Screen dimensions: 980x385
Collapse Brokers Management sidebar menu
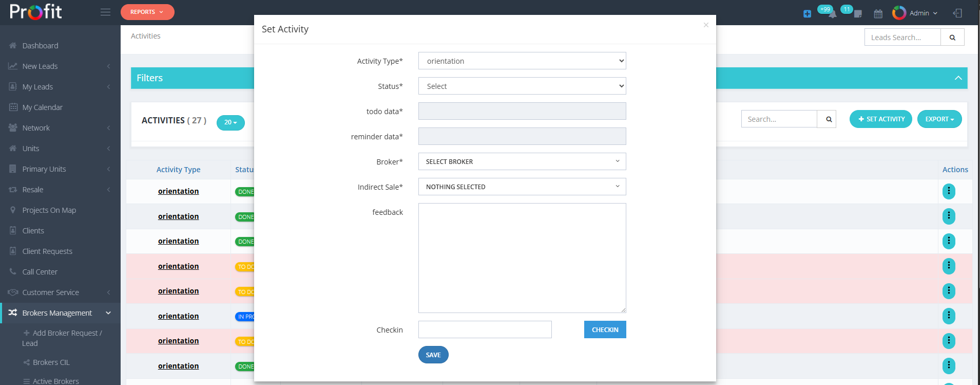(x=60, y=313)
